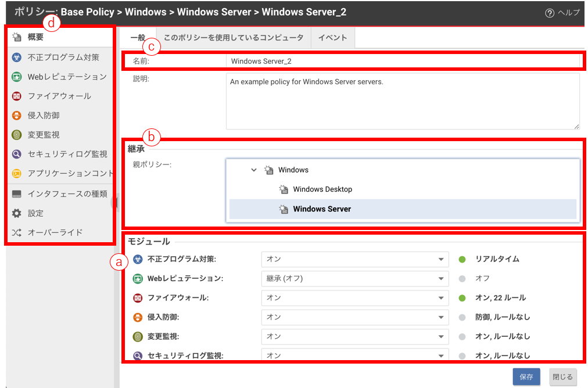The width and height of the screenshot is (588, 388).
Task: Switch to the イベント tab
Action: (x=333, y=38)
